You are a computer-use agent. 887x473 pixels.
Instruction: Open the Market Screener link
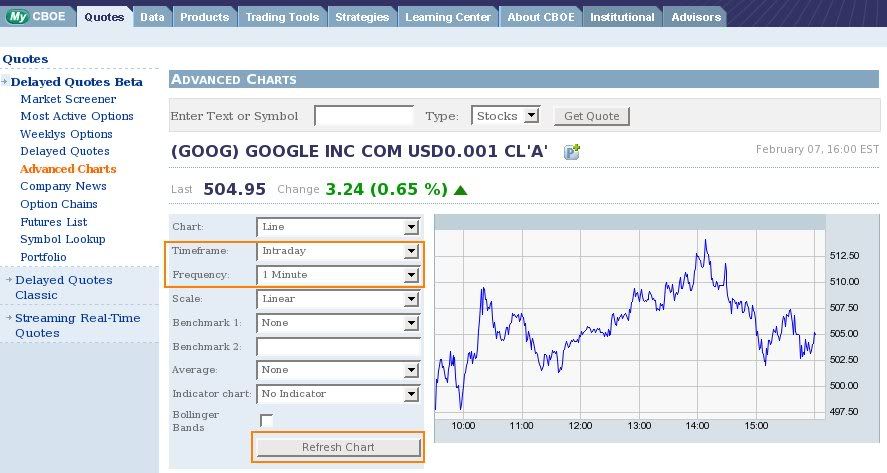pyautogui.click(x=68, y=99)
